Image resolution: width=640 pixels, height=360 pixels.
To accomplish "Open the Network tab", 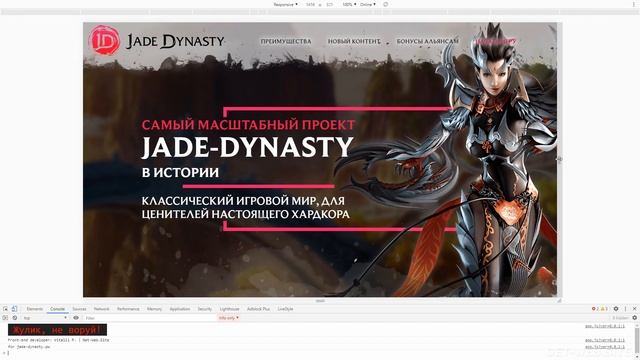I will click(x=101, y=309).
